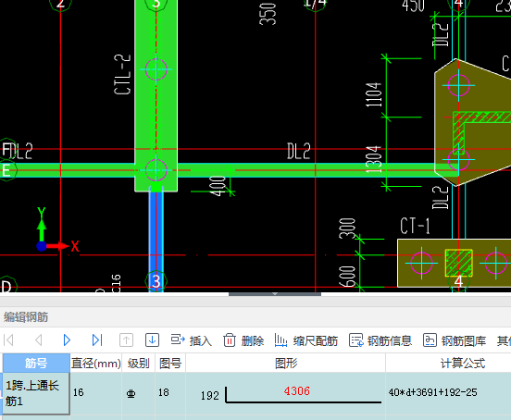The height and width of the screenshot is (420, 511).
Task: Open 缩尺配筋 tool
Action: click(306, 340)
